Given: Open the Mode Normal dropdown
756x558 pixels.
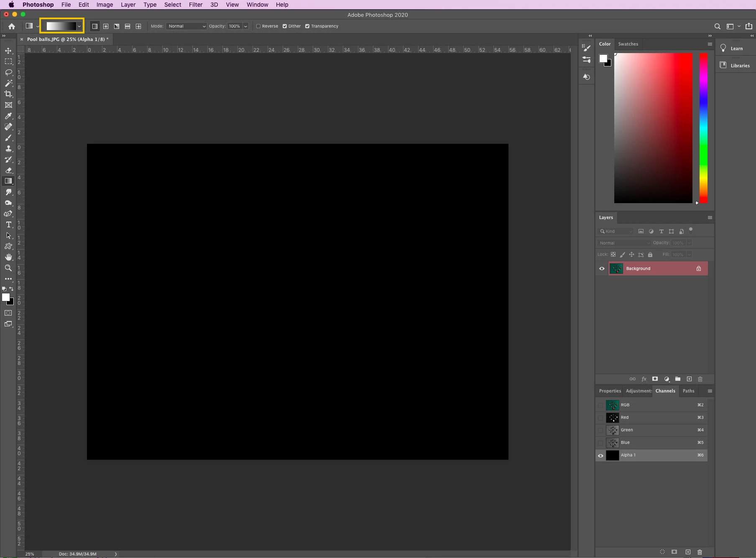Looking at the screenshot, I should pos(186,26).
